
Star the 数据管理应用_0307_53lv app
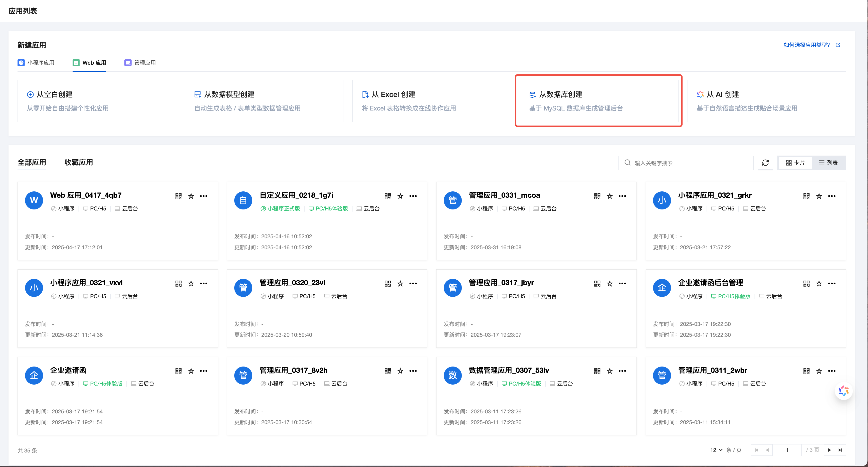(609, 371)
